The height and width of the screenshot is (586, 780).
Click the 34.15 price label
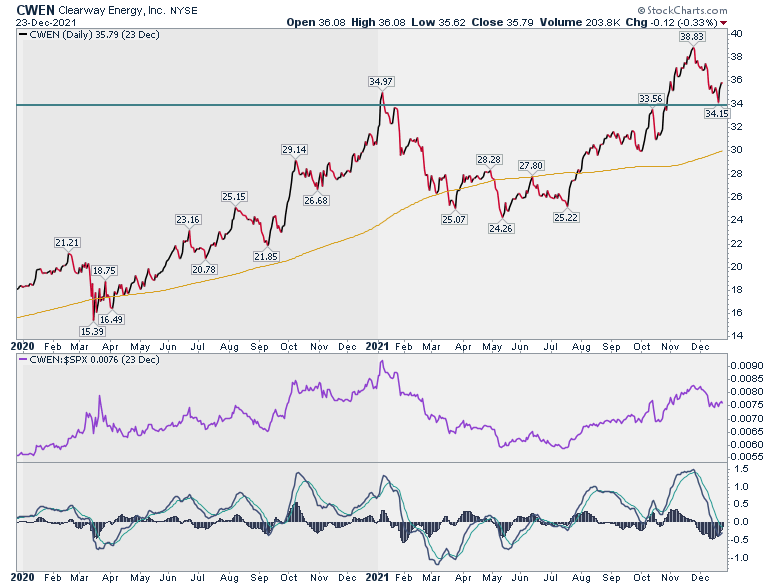pos(717,113)
